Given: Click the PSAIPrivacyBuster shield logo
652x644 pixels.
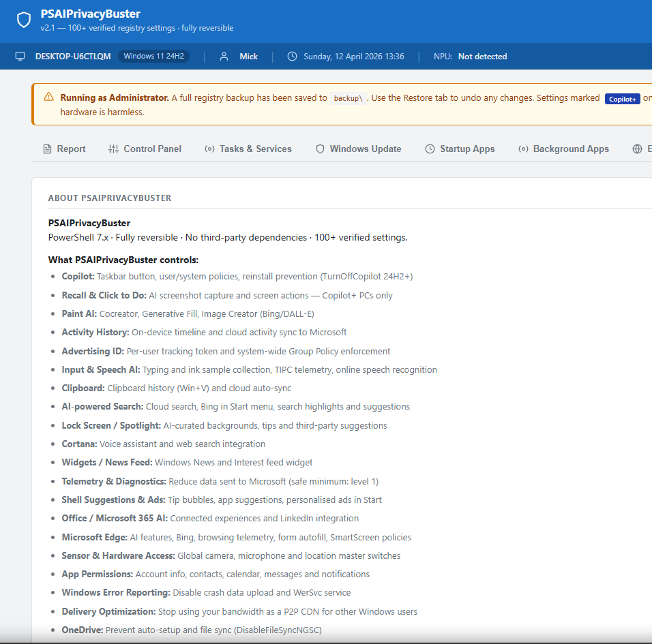Looking at the screenshot, I should click(24, 20).
